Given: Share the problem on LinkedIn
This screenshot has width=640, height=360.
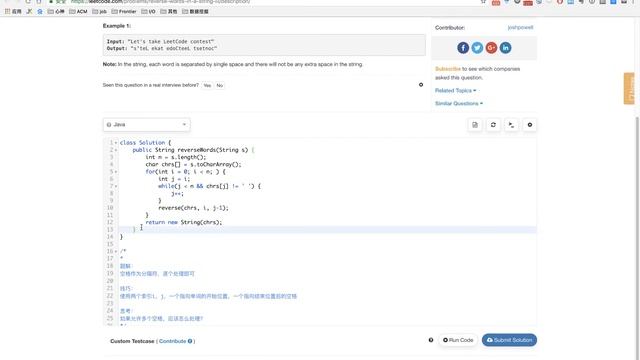Looking at the screenshot, I should click(505, 48).
